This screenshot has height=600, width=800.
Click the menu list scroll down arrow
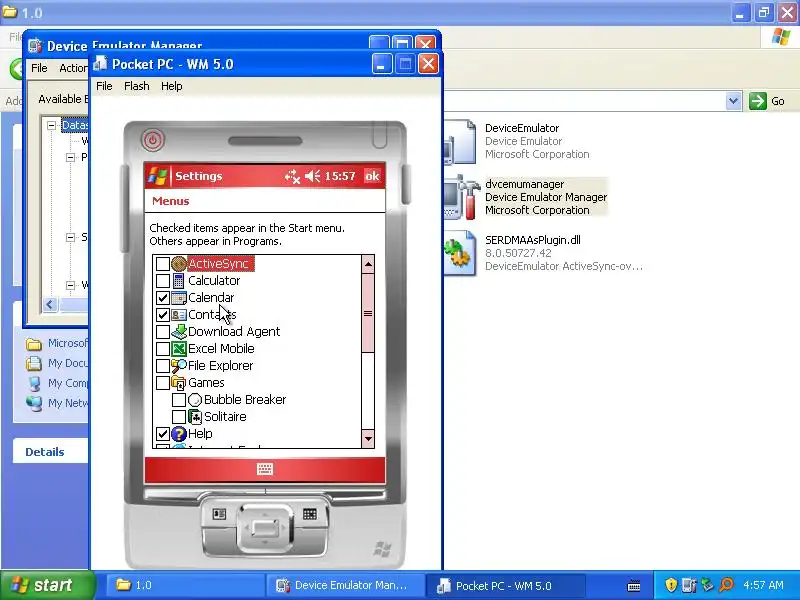pos(368,439)
